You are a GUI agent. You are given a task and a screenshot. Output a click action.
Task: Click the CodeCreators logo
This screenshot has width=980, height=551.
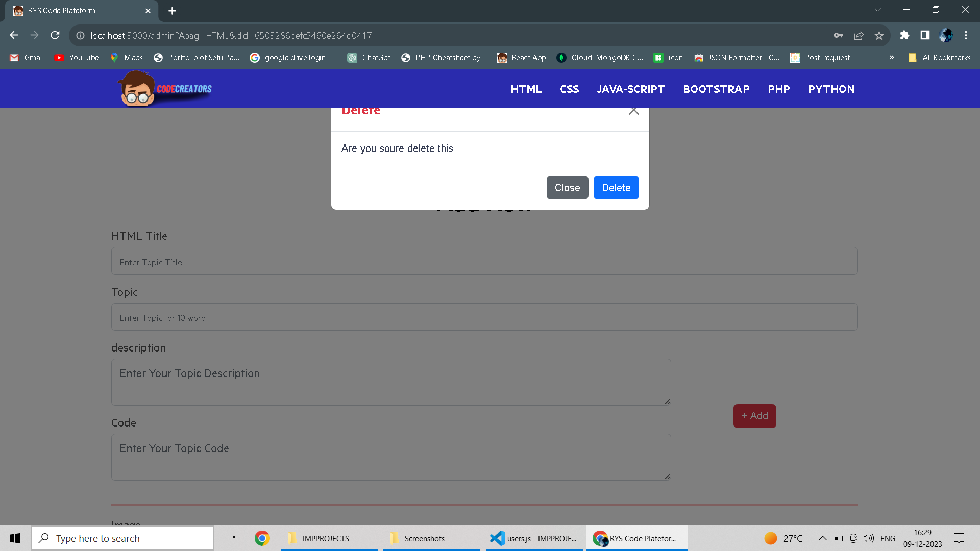tap(165, 89)
